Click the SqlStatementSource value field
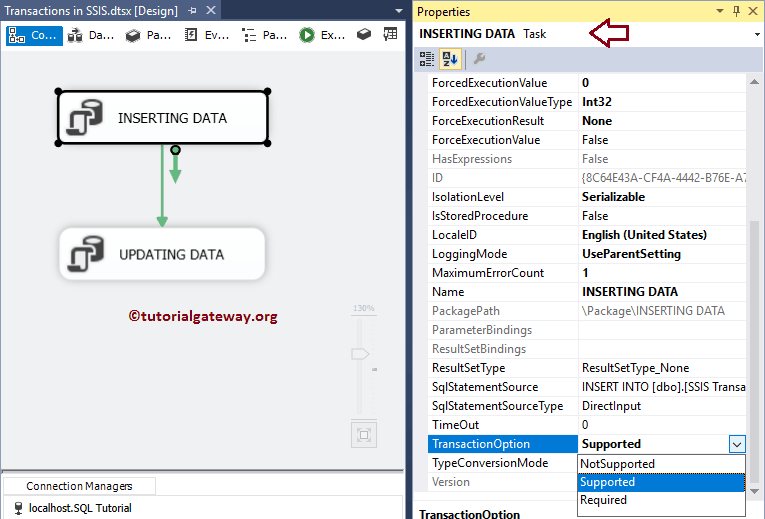765x519 pixels. coord(662,387)
